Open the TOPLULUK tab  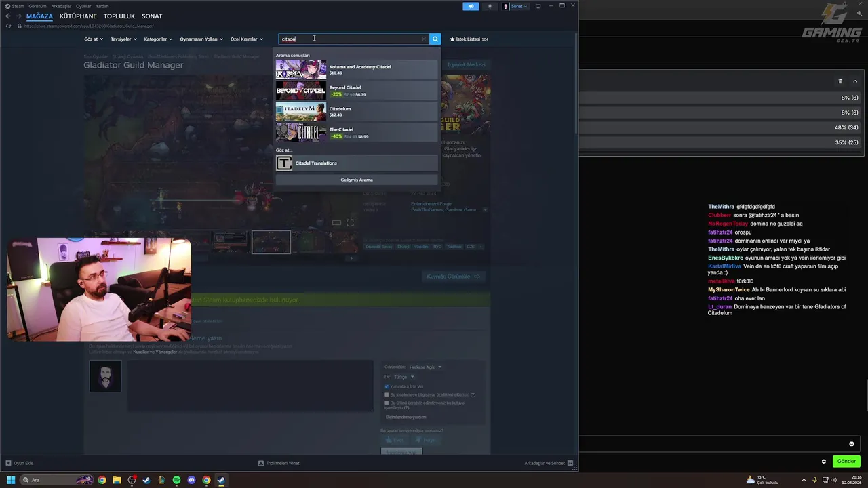[119, 16]
